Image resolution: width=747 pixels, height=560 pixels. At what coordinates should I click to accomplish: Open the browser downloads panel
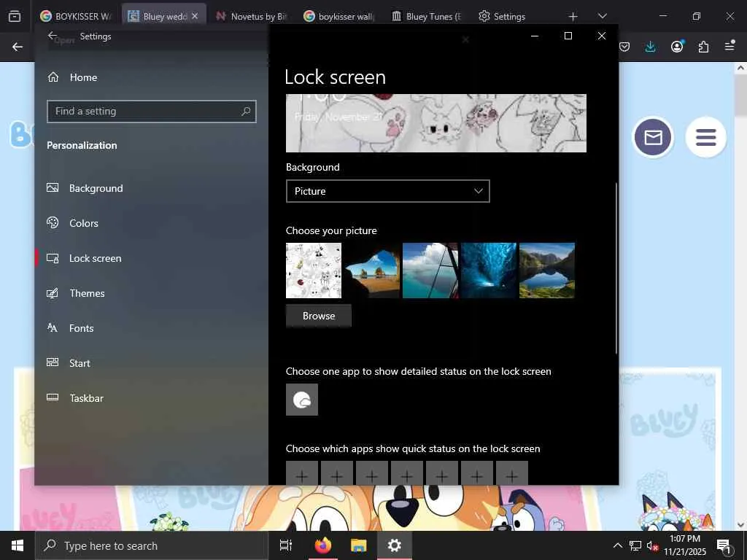650,47
